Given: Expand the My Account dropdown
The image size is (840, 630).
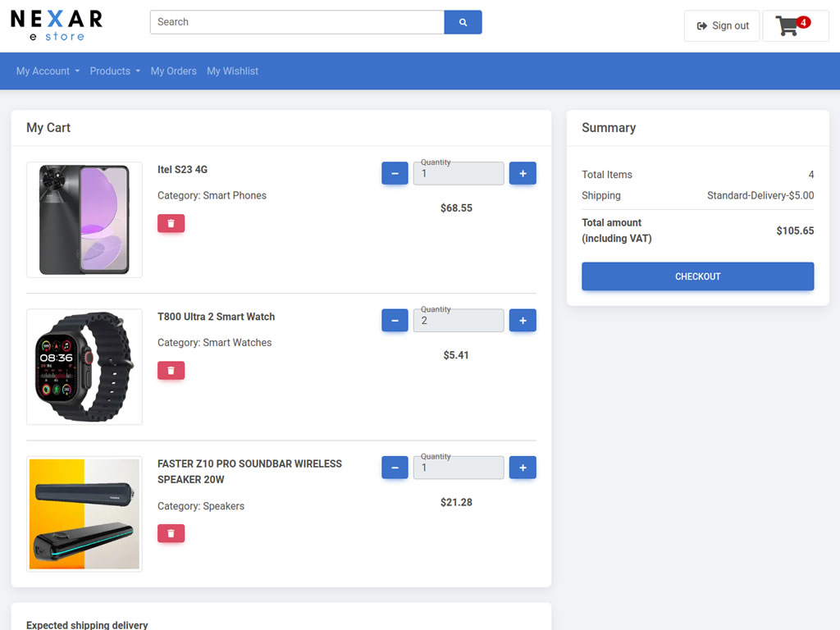Looking at the screenshot, I should pyautogui.click(x=48, y=71).
